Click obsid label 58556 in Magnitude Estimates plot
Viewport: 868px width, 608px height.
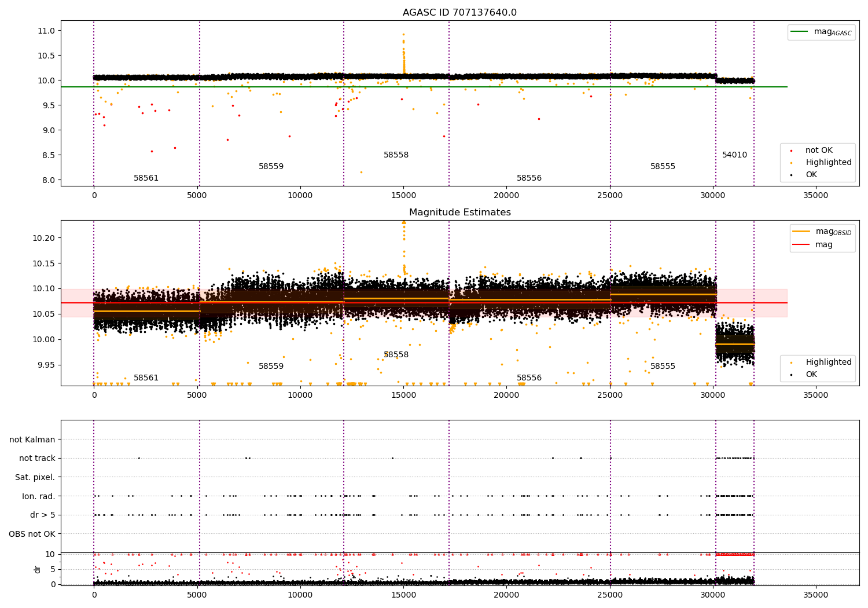(529, 378)
